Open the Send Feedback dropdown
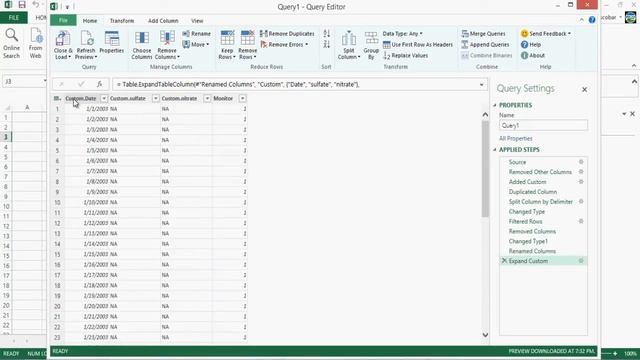 tap(546, 33)
